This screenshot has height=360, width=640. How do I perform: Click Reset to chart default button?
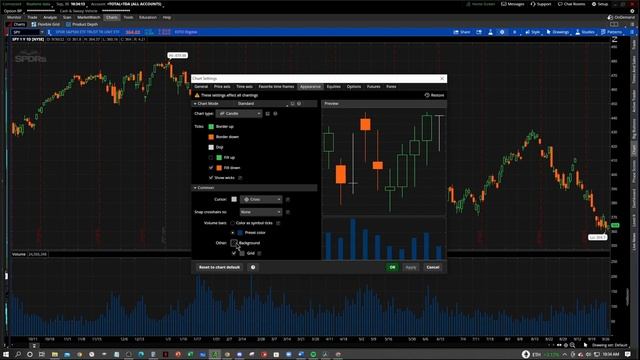click(x=220, y=267)
